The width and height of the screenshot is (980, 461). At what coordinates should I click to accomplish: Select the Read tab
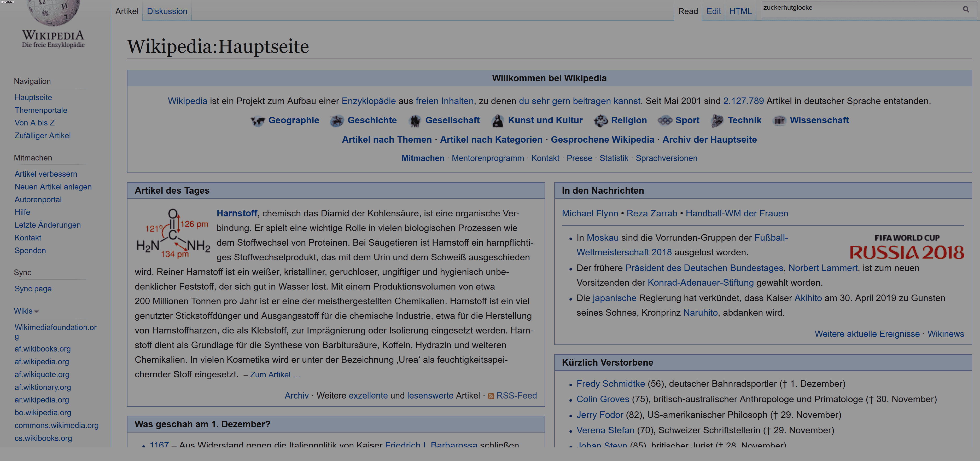tap(688, 11)
